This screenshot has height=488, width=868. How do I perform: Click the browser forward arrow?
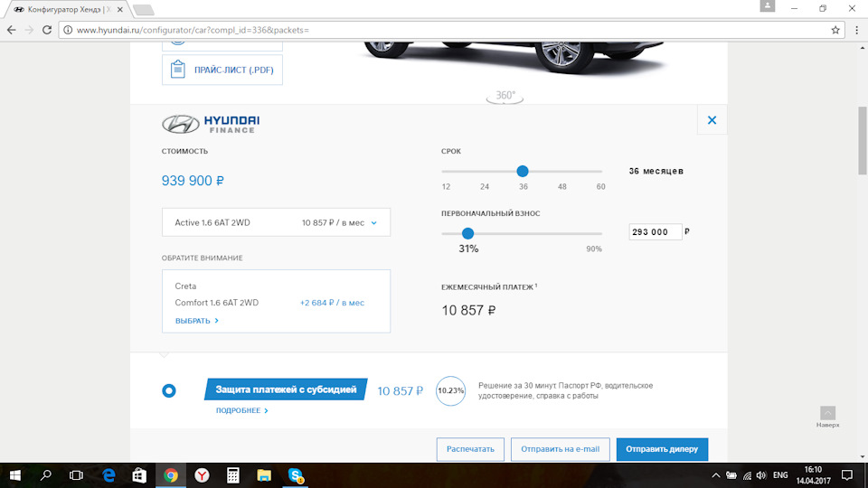tap(29, 30)
